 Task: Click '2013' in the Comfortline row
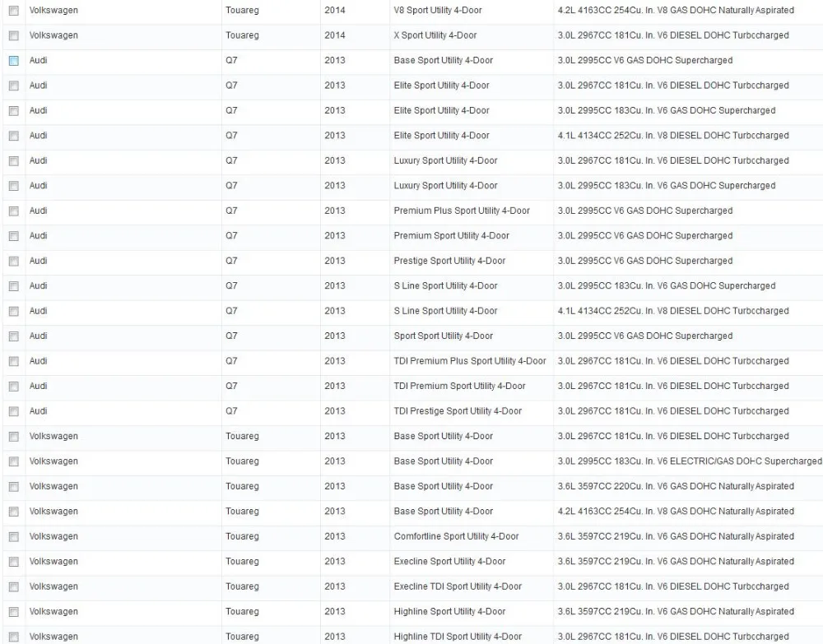(x=335, y=536)
